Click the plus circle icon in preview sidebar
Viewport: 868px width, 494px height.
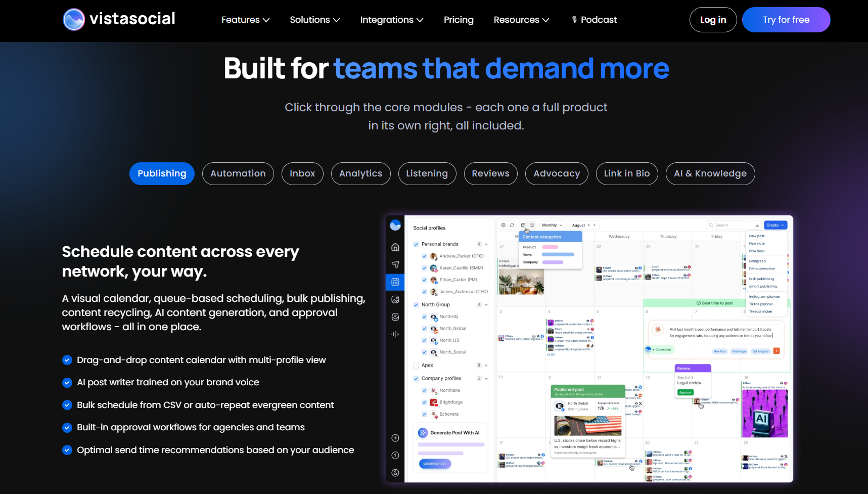click(x=395, y=438)
